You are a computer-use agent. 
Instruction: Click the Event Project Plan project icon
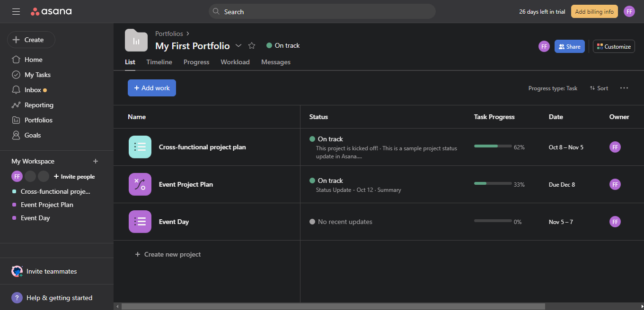(x=140, y=184)
